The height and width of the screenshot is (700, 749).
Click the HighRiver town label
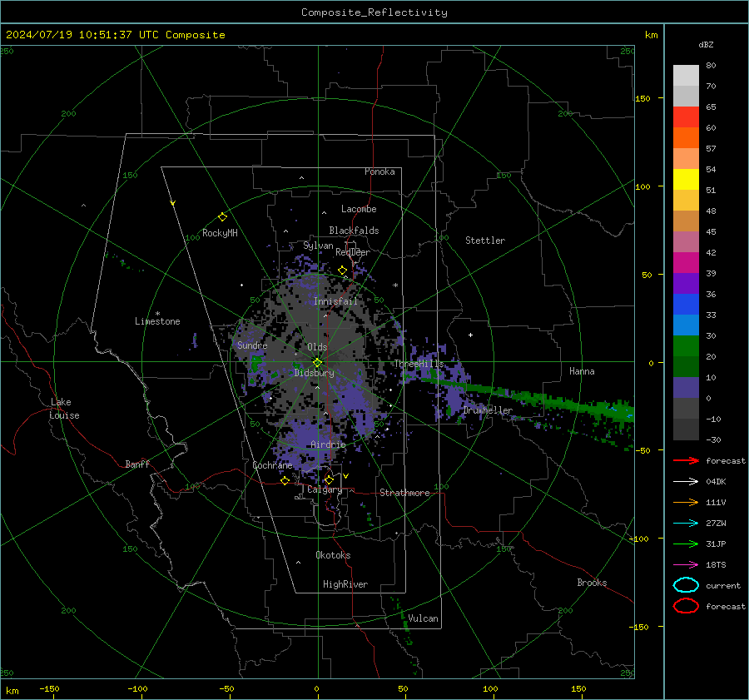(345, 584)
